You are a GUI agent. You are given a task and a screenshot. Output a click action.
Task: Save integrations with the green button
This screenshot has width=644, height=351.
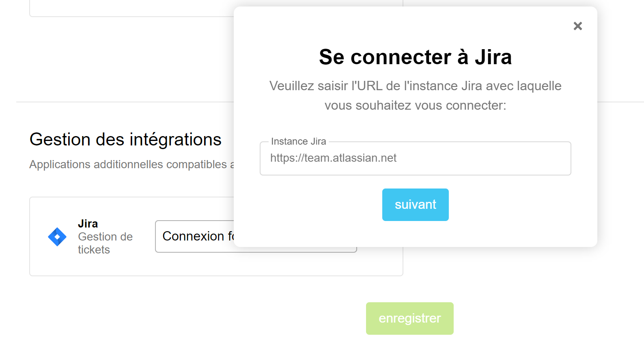(409, 318)
